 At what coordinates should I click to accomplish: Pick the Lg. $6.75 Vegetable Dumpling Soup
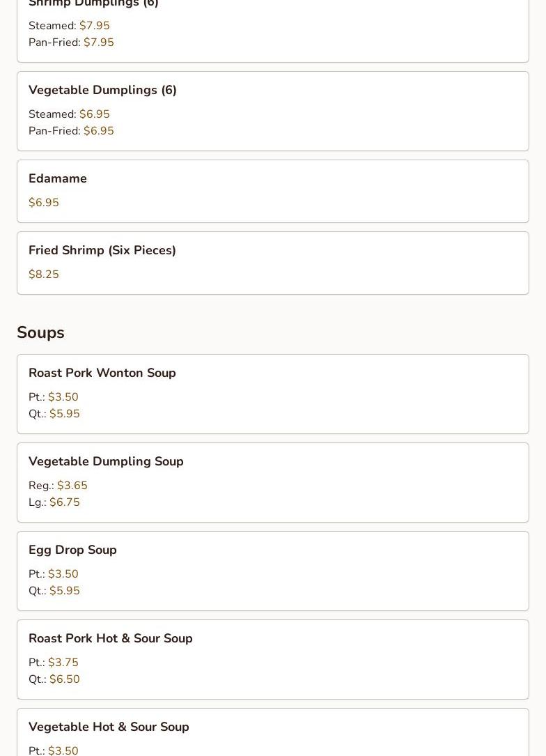[x=64, y=502]
